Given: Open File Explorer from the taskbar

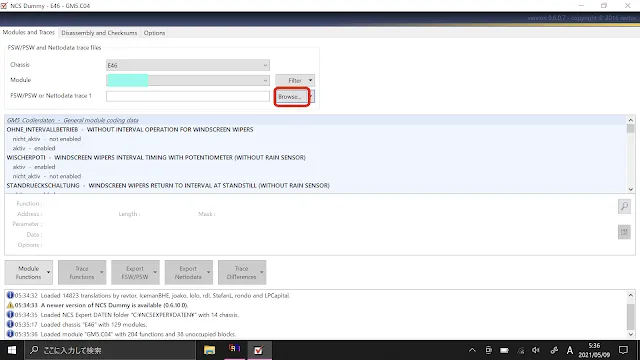Looking at the screenshot, I should 209,350.
